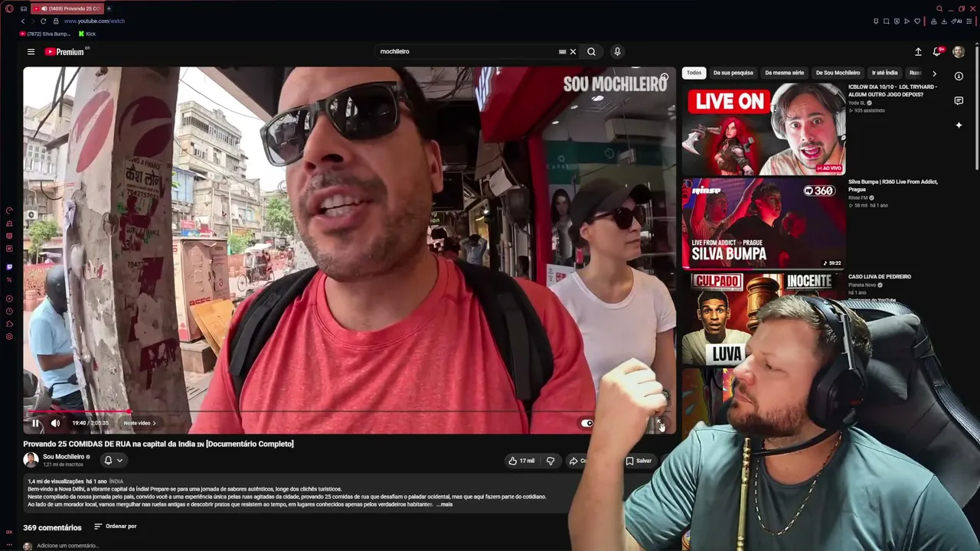Open the info card icon on video
Screen dimensions: 980x551
click(665, 77)
